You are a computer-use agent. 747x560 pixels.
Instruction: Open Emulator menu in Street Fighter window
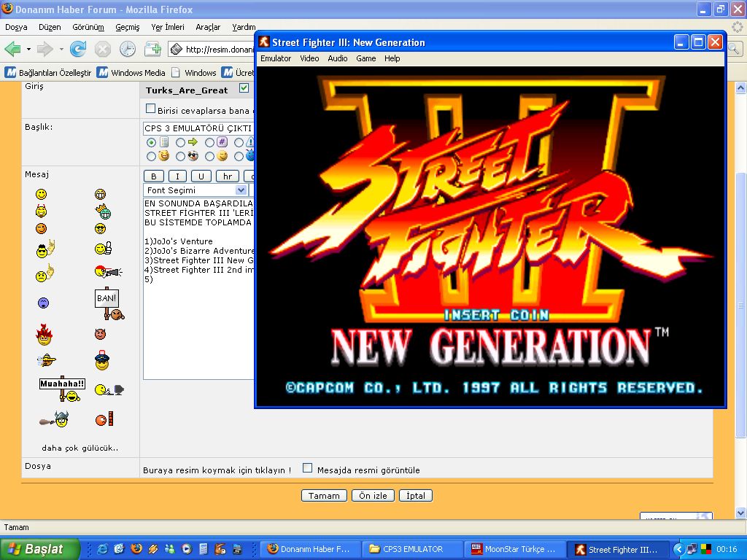275,58
